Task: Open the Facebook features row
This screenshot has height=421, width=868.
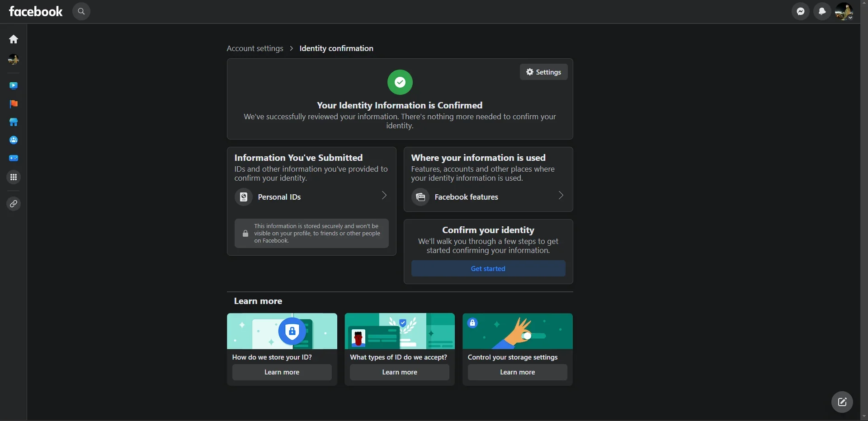Action: pos(488,197)
